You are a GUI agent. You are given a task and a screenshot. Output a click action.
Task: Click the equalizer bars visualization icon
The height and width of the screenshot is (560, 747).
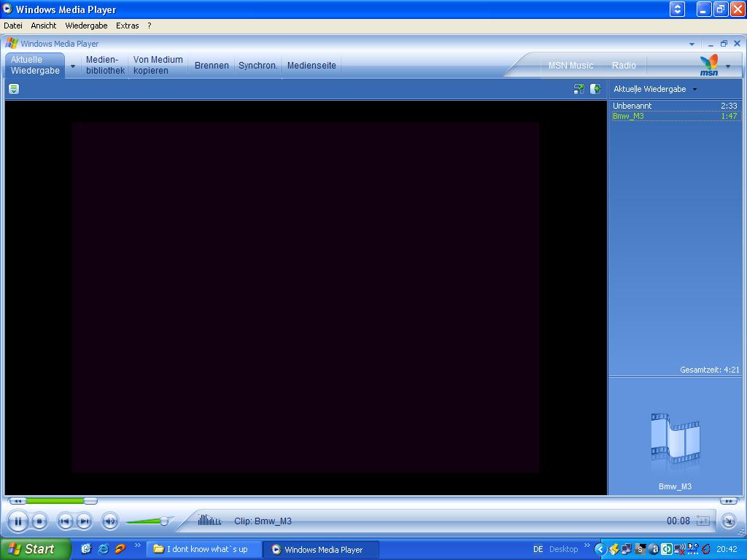[x=209, y=520]
